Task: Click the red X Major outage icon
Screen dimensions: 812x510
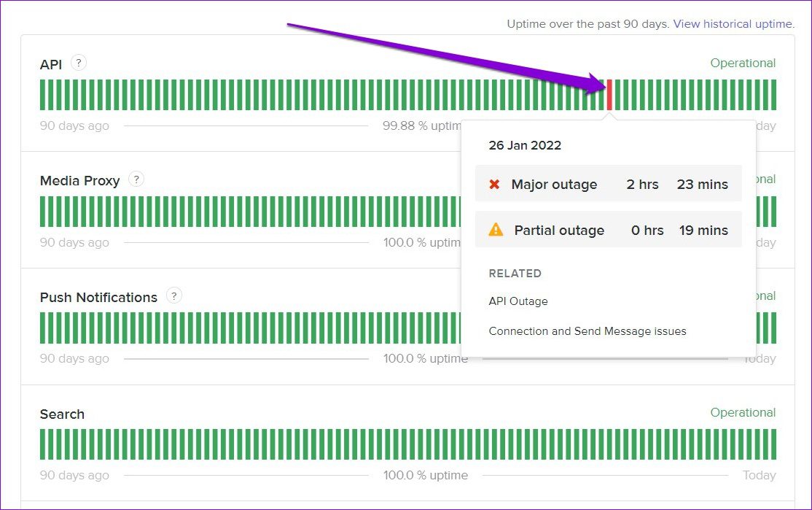Action: point(494,185)
